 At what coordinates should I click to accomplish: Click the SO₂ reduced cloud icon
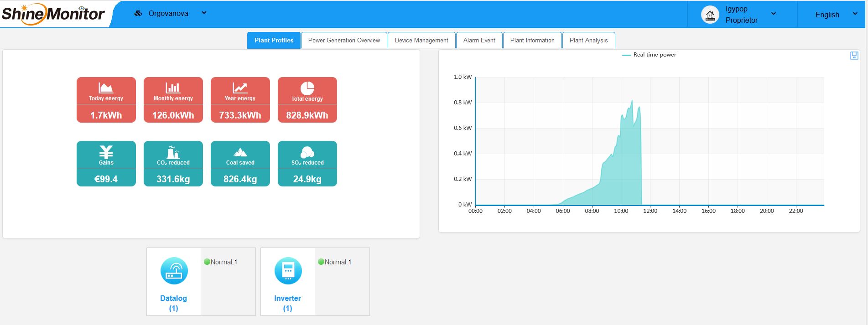(x=307, y=152)
